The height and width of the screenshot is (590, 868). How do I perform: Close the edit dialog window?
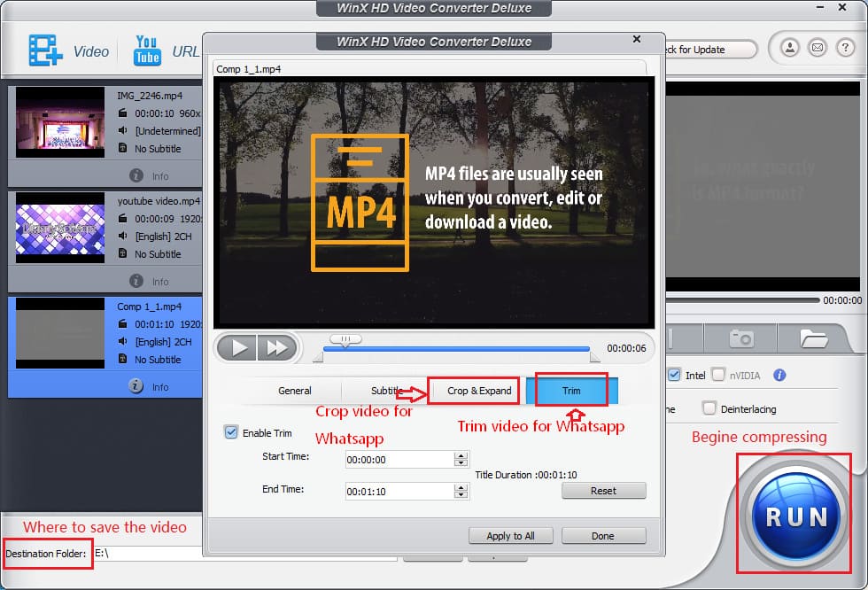tap(637, 39)
